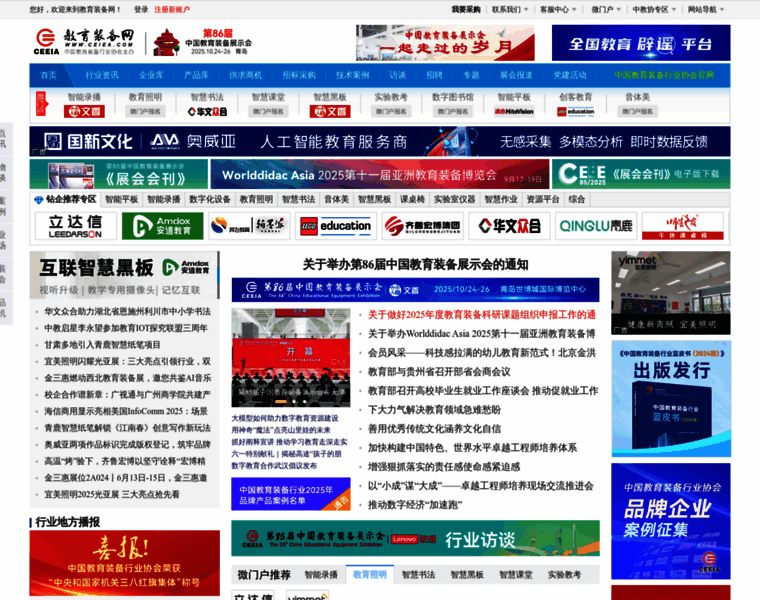Switch to the 数字化设备 recommendation tab
Image resolution: width=760 pixels, height=600 pixels.
pyautogui.click(x=209, y=199)
